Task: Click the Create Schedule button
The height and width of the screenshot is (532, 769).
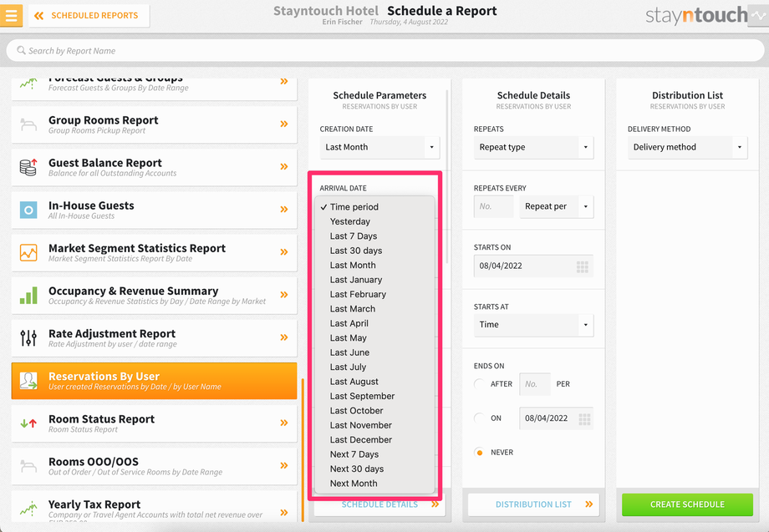Action: tap(687, 504)
